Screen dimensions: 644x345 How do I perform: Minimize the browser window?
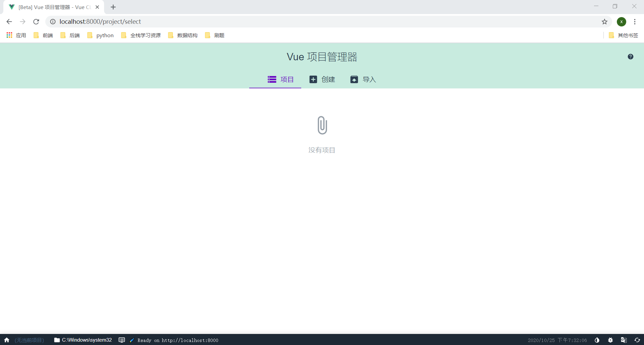(x=596, y=6)
